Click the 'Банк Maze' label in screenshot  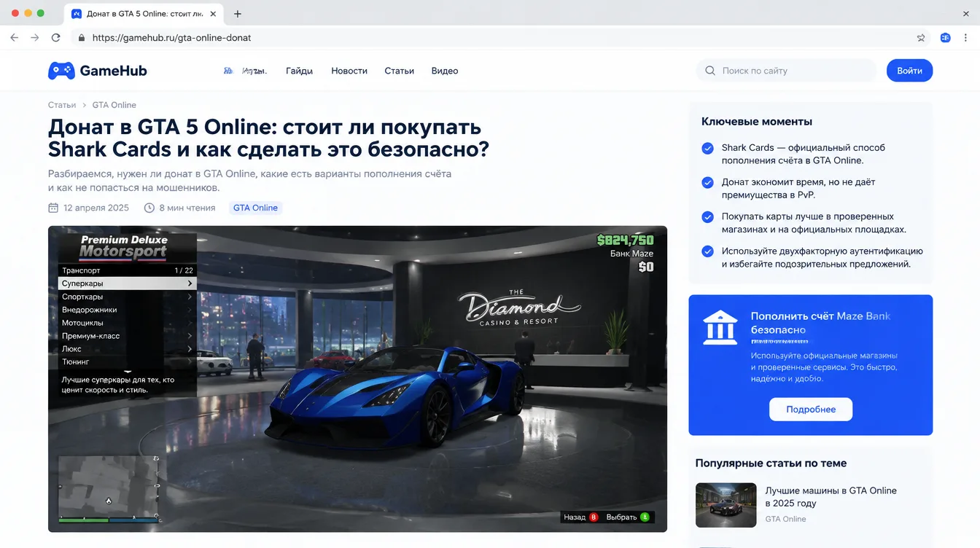631,254
